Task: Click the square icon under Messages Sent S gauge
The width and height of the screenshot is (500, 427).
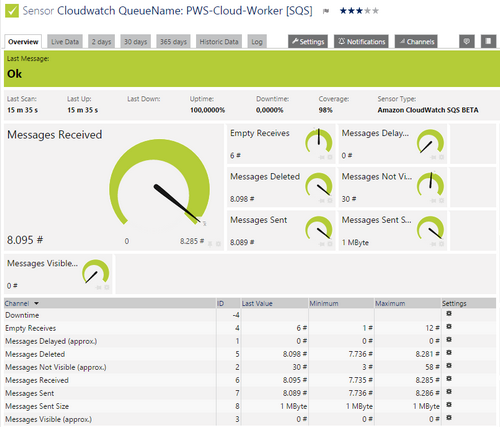Action: point(441,244)
